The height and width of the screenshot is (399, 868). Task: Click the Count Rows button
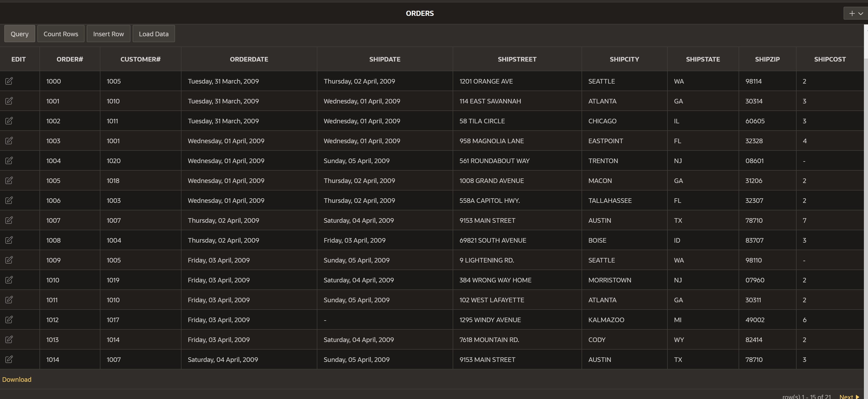coord(61,34)
